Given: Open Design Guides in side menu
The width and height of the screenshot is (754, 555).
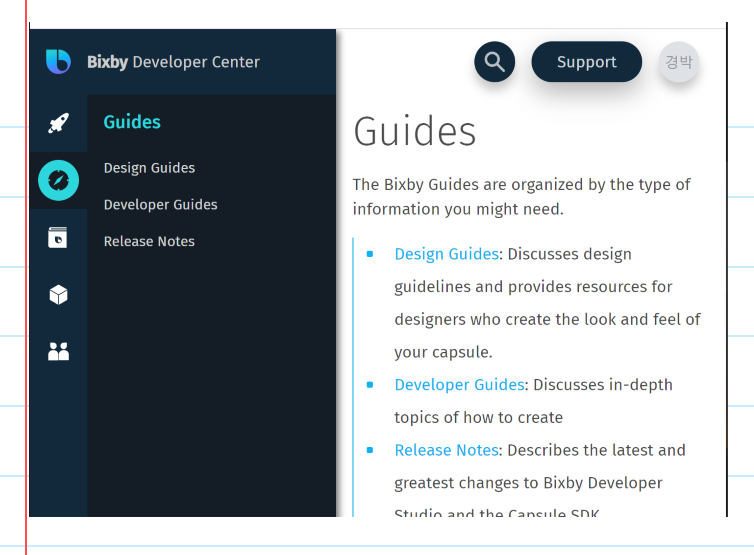Looking at the screenshot, I should click(x=150, y=168).
